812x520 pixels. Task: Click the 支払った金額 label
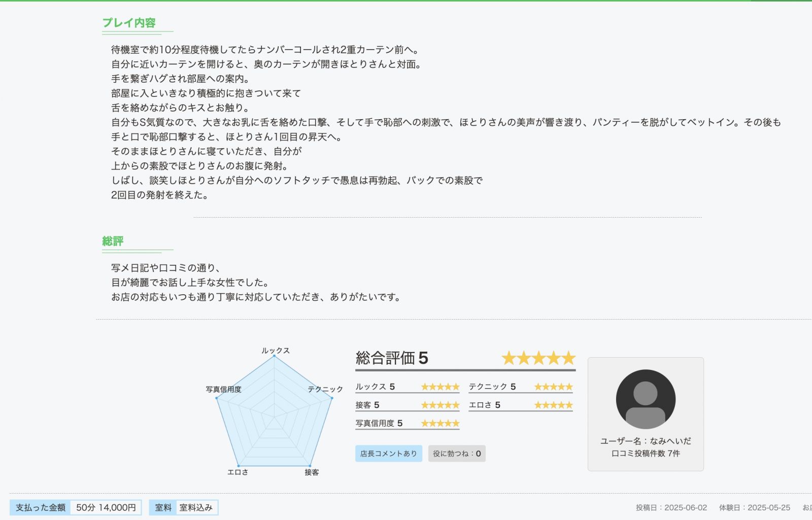(41, 507)
